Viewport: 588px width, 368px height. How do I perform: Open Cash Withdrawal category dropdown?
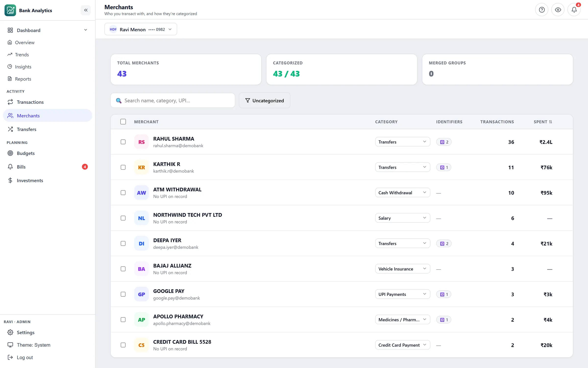point(403,193)
